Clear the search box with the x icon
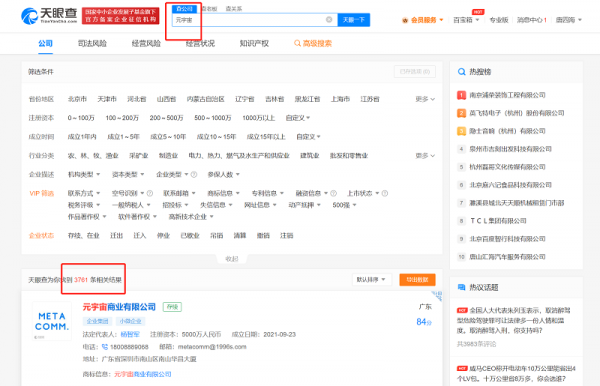This screenshot has height=386, width=600. (329, 20)
